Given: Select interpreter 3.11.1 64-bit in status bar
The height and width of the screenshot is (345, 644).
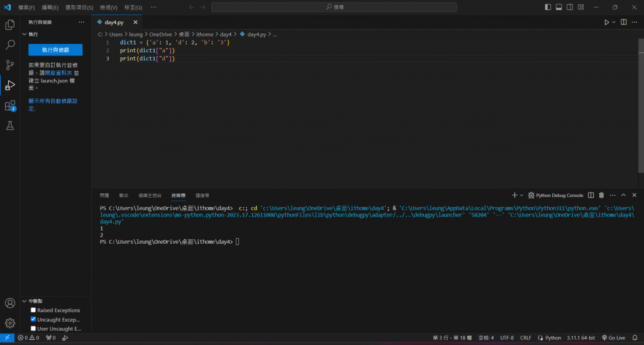Looking at the screenshot, I should [580, 337].
